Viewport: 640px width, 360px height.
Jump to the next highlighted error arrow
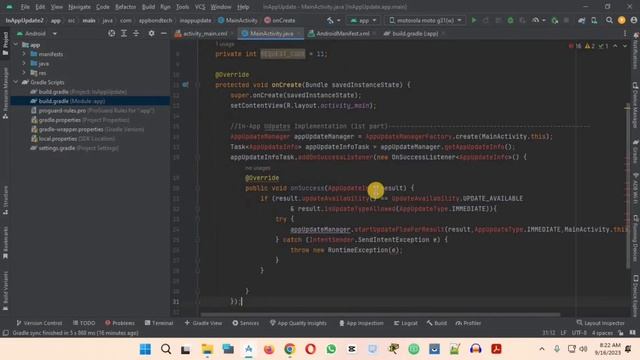(624, 46)
